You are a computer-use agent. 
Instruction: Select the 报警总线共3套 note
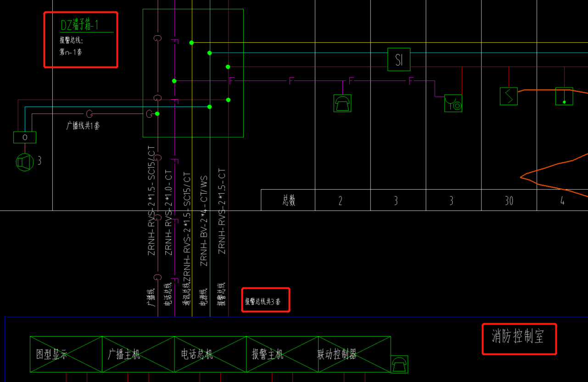point(263,302)
